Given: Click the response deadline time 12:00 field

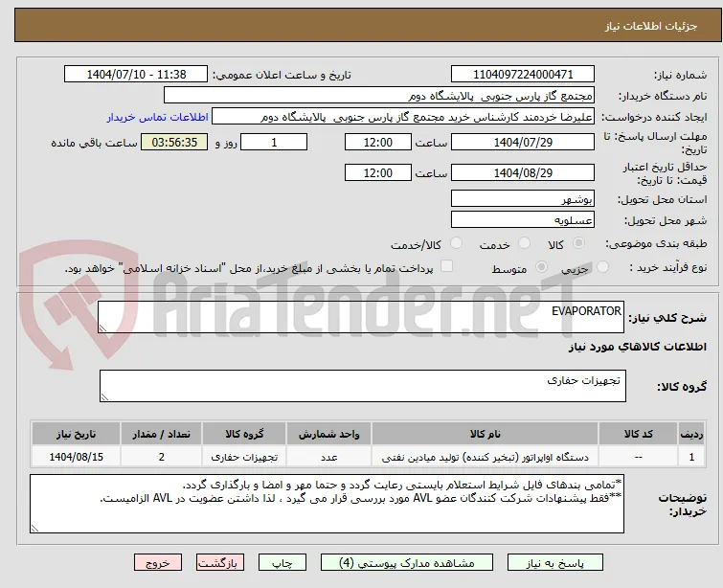Looking at the screenshot, I should click(377, 142).
